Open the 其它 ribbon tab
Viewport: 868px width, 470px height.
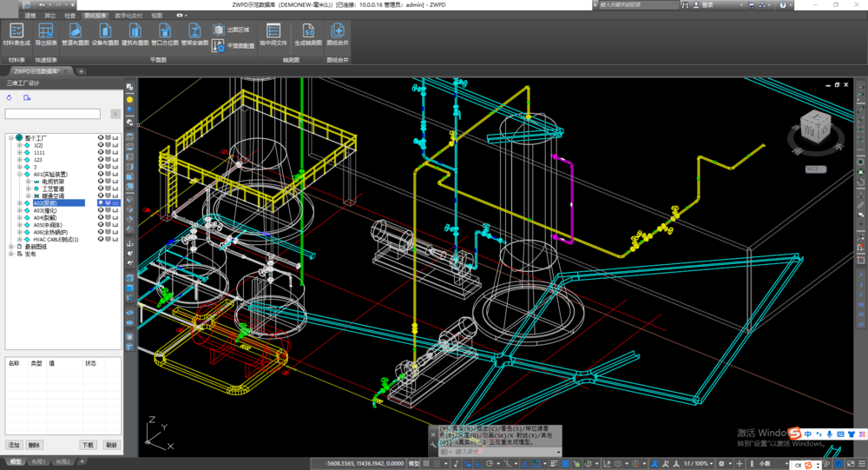(49, 16)
